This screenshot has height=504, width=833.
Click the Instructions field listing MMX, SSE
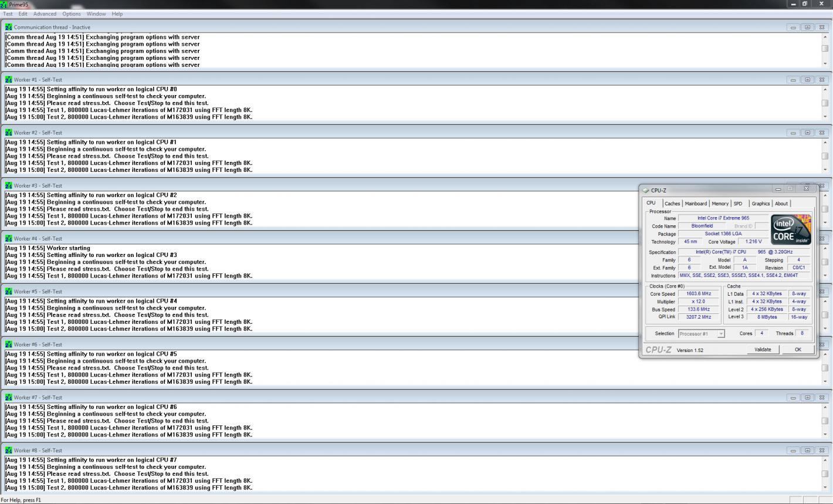pyautogui.click(x=744, y=275)
